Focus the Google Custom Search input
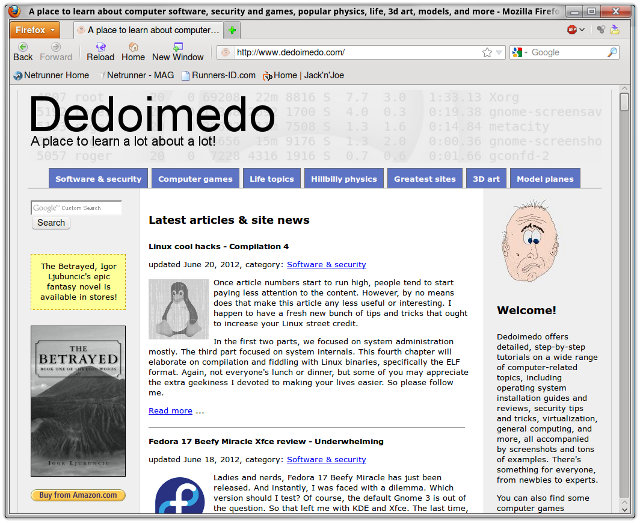The height and width of the screenshot is (523, 640). click(76, 208)
